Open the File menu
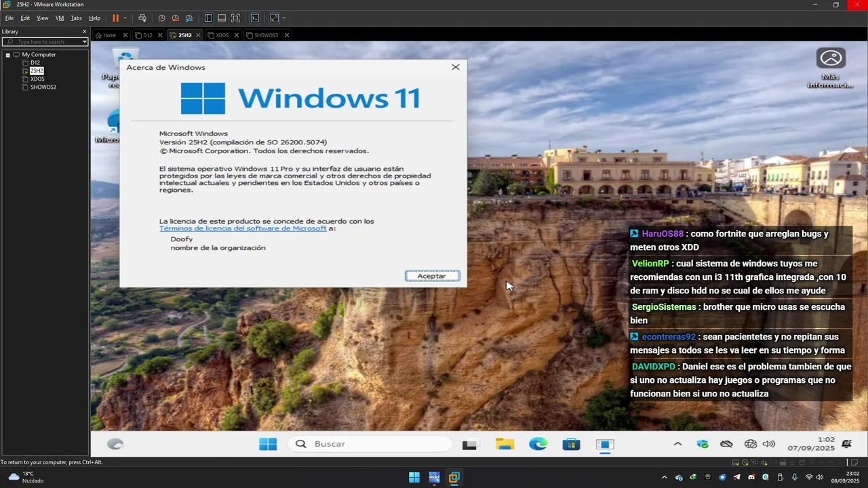Viewport: 868px width, 488px height. [x=9, y=18]
